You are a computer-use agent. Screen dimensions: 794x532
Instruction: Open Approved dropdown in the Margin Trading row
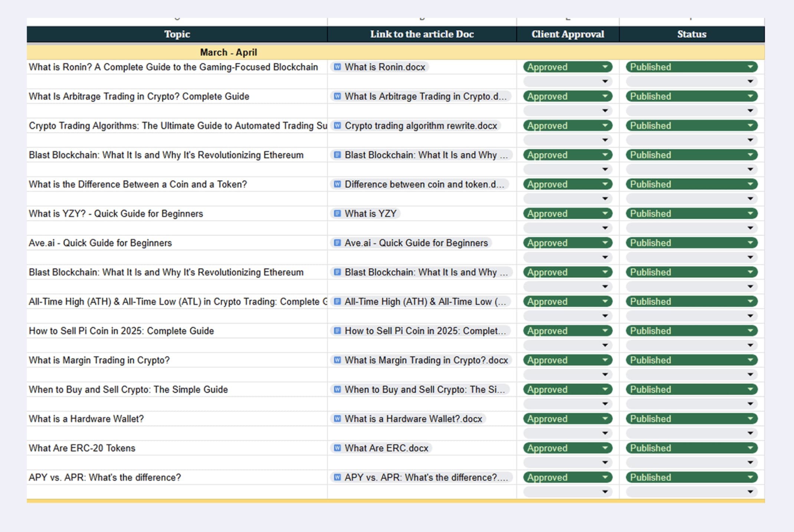click(568, 360)
